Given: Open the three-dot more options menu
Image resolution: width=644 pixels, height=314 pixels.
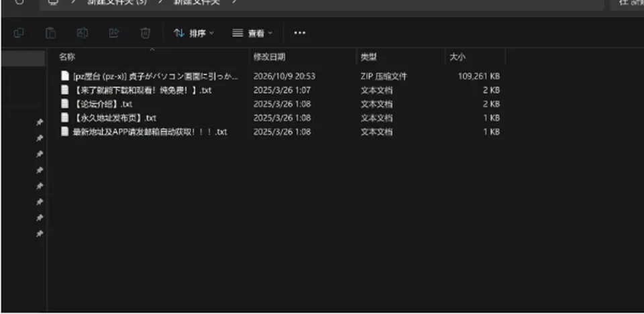Looking at the screenshot, I should pyautogui.click(x=300, y=33).
